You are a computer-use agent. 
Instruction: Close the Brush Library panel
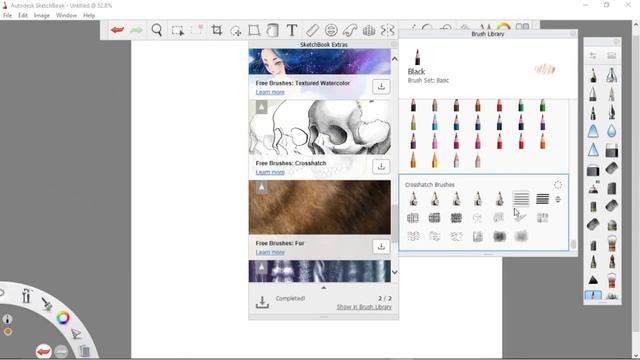(x=573, y=34)
